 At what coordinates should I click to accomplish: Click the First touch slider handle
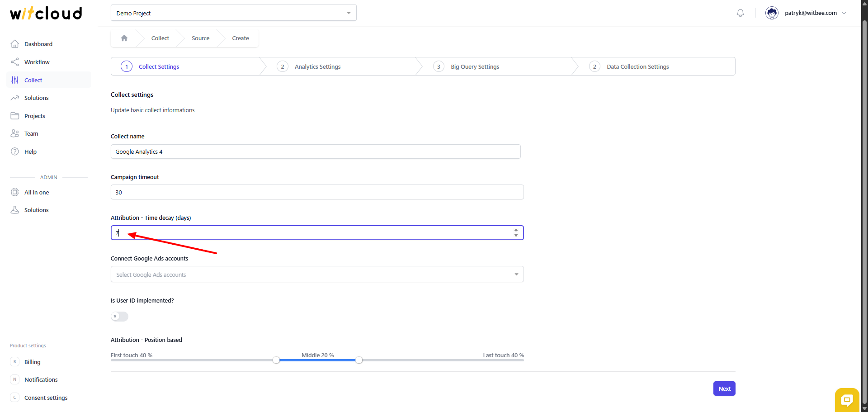click(276, 360)
